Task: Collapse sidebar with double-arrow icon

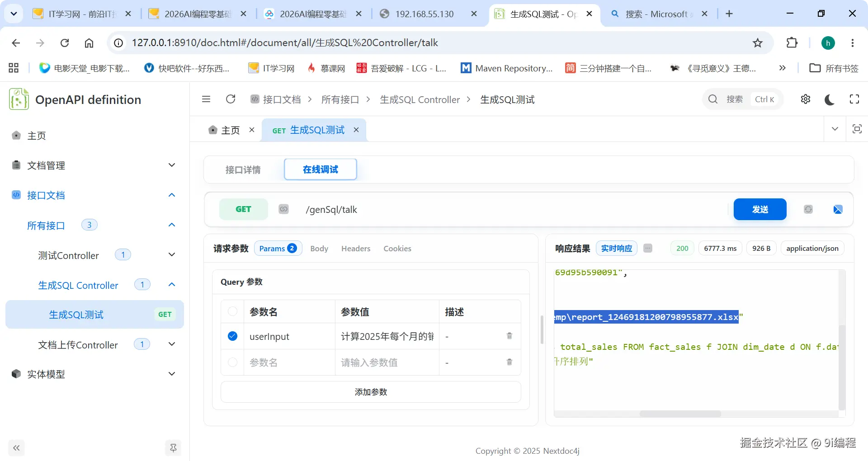Action: tap(16, 448)
